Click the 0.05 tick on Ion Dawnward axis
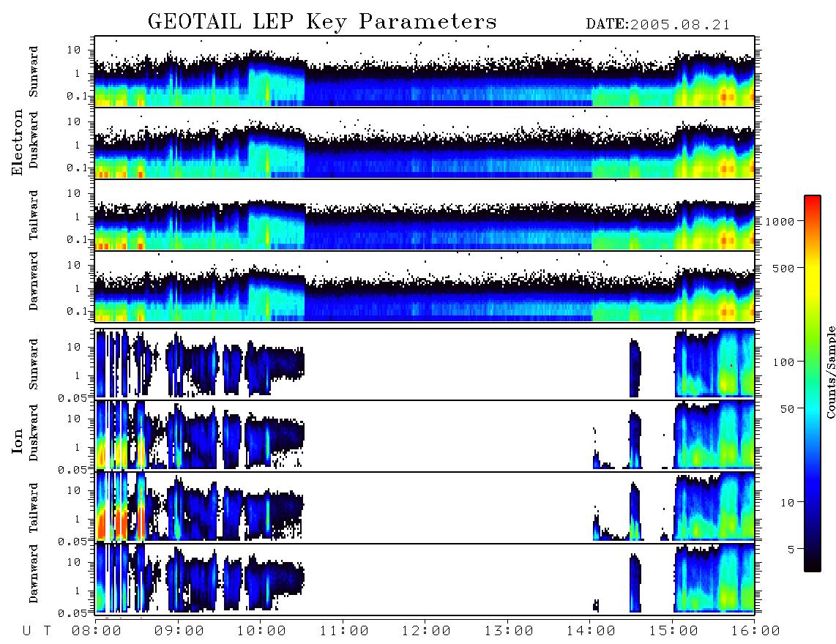 (72, 613)
